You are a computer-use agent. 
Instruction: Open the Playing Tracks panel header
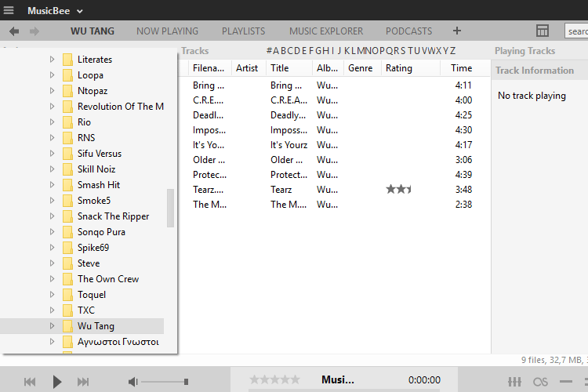[x=524, y=51]
